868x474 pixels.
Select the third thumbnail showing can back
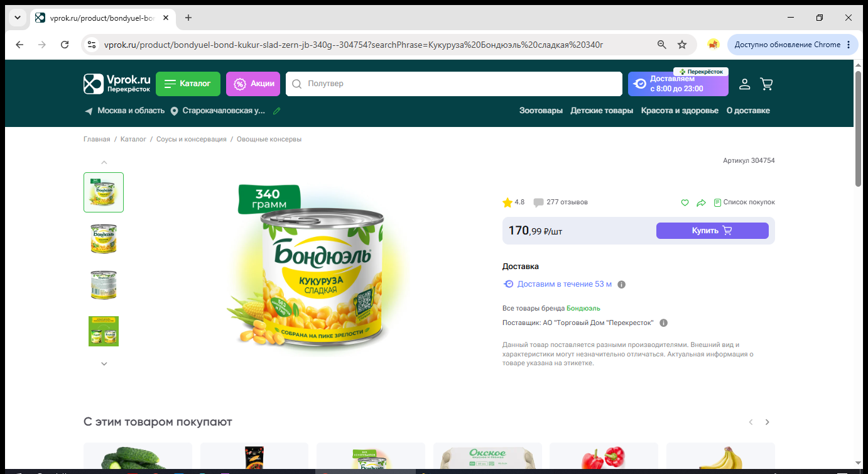tap(104, 285)
